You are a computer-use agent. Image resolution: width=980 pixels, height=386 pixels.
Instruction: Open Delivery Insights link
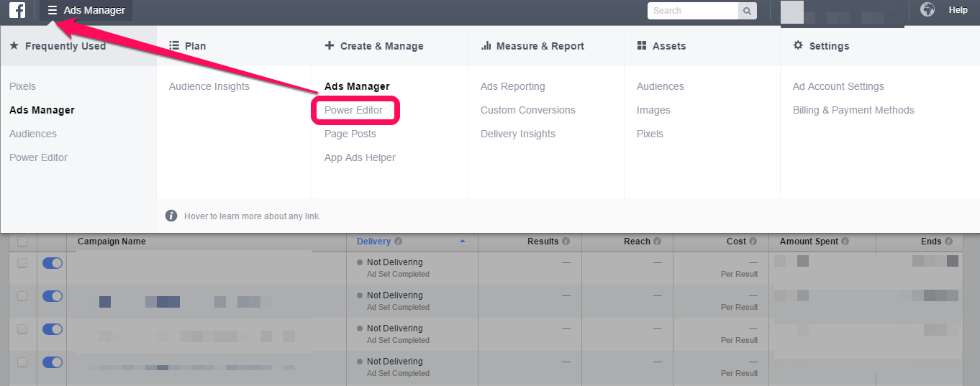click(518, 134)
